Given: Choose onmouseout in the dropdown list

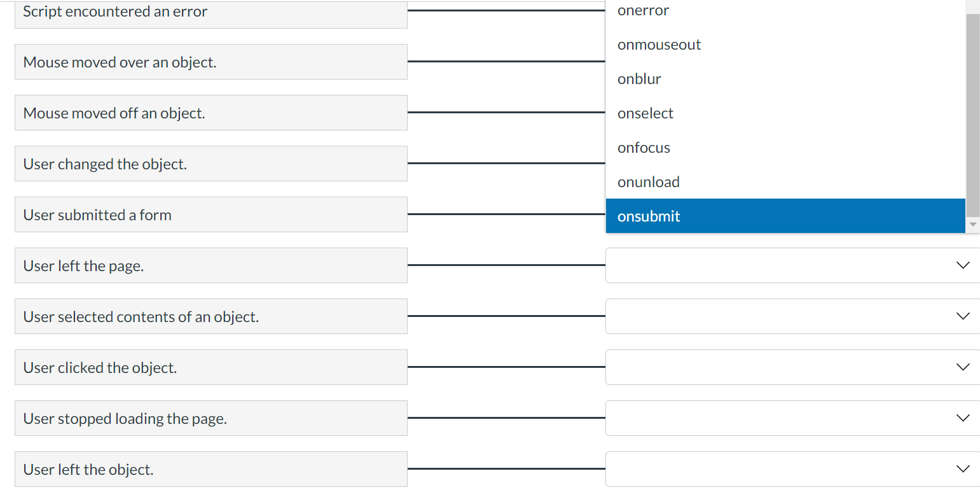Looking at the screenshot, I should (659, 45).
